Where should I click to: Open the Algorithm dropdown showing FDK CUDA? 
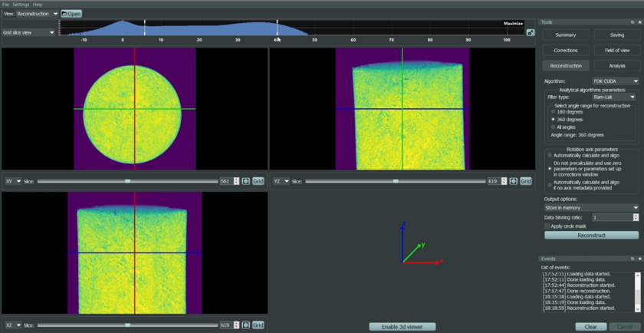click(613, 81)
